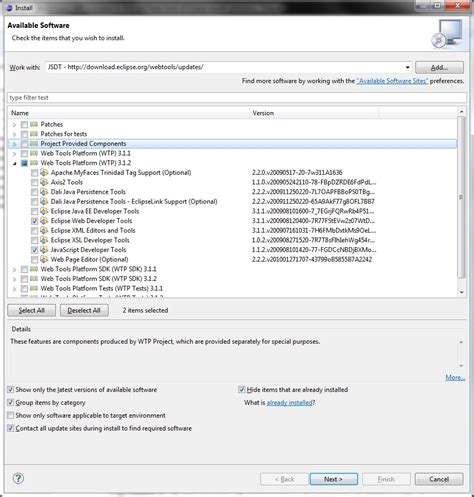Expand Project Provided Components node

click(14, 144)
